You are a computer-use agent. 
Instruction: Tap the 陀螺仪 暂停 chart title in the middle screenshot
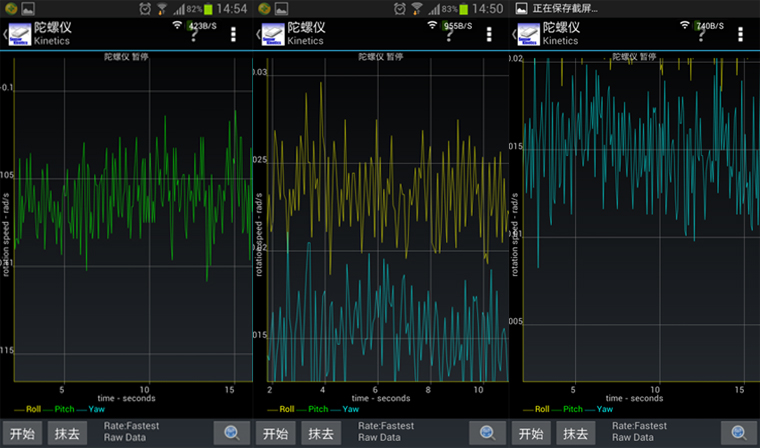pos(381,57)
